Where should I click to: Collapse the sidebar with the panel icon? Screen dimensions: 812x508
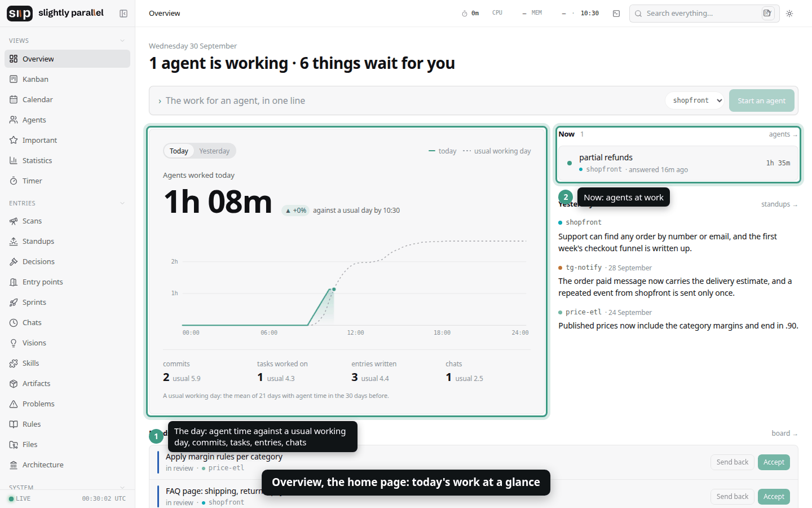click(123, 14)
